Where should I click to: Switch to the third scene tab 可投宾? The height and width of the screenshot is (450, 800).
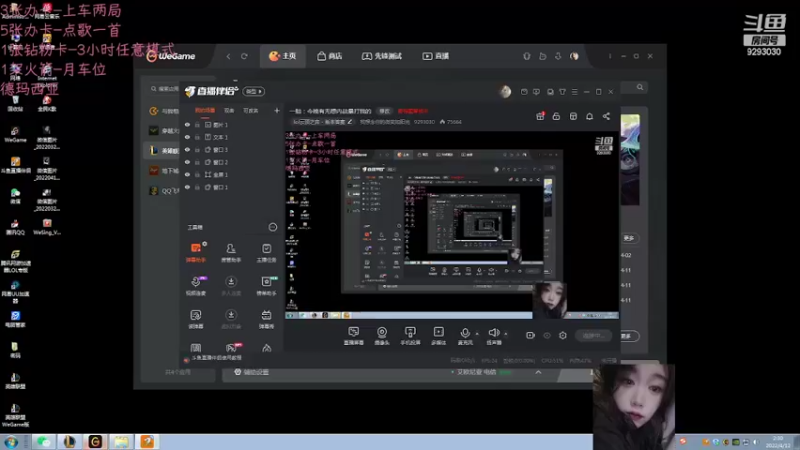[251, 110]
